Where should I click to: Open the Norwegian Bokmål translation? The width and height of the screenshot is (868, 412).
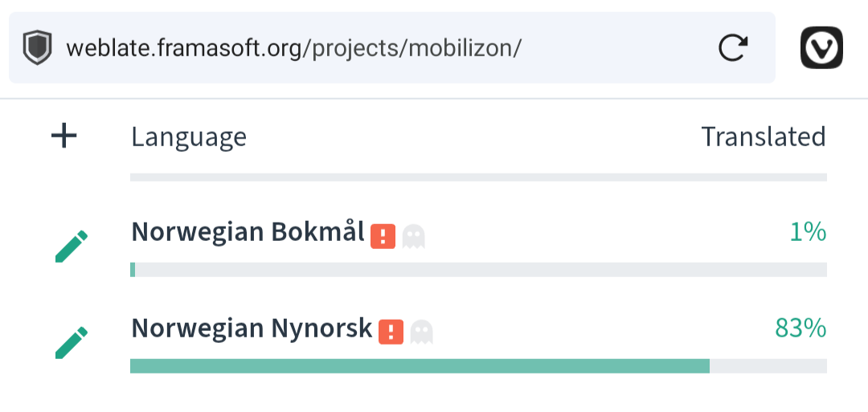click(248, 232)
